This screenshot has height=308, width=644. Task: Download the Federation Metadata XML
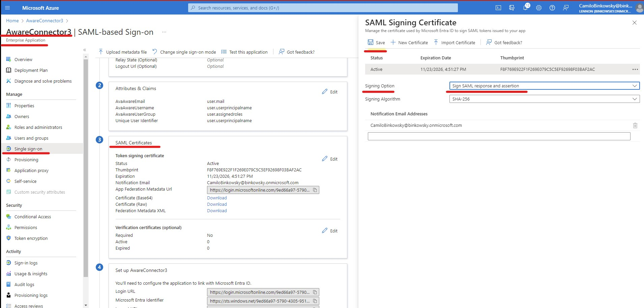pos(216,211)
